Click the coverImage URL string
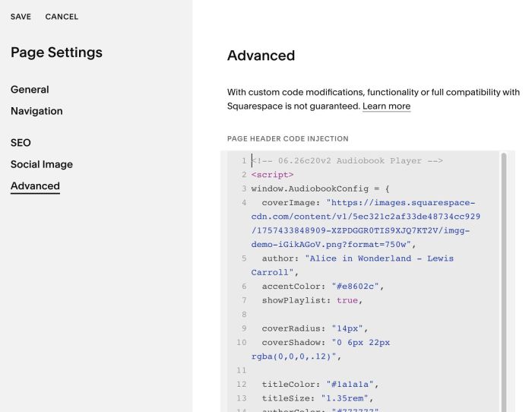Image resolution: width=532 pixels, height=412 pixels. [366, 223]
